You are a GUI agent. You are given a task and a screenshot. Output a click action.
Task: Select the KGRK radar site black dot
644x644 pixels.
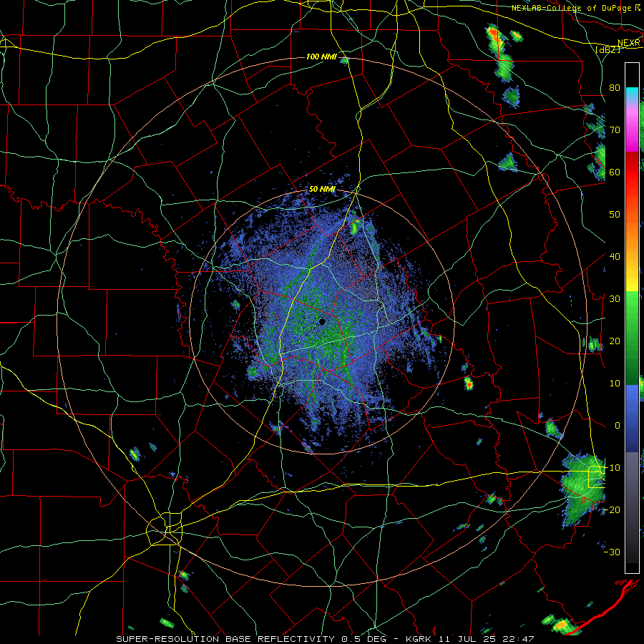322,321
